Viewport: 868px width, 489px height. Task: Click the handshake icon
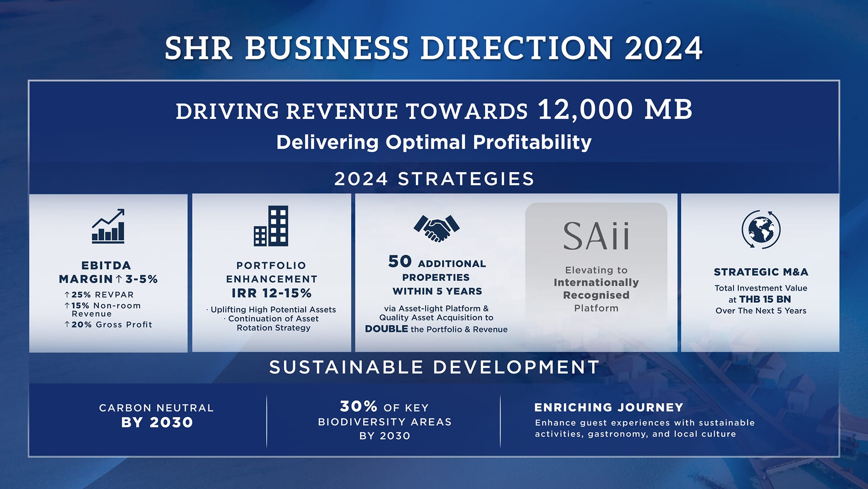click(x=437, y=228)
